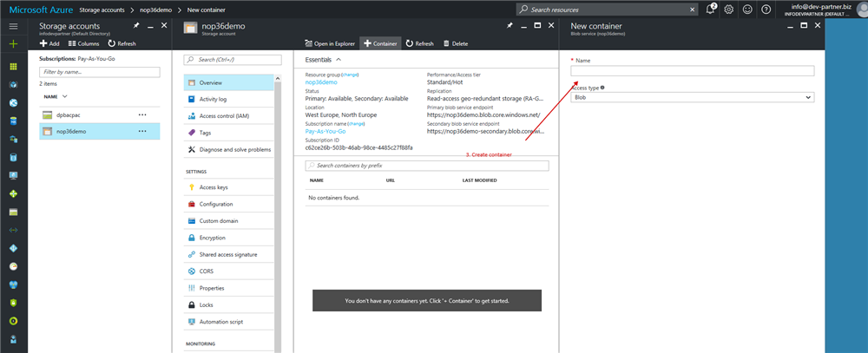The height and width of the screenshot is (353, 868).
Task: Open Resource groups cube icon in sidebar
Action: [x=13, y=85]
